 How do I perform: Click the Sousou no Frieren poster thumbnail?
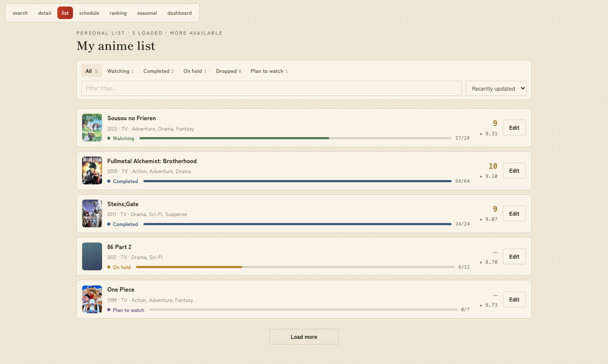tap(92, 128)
